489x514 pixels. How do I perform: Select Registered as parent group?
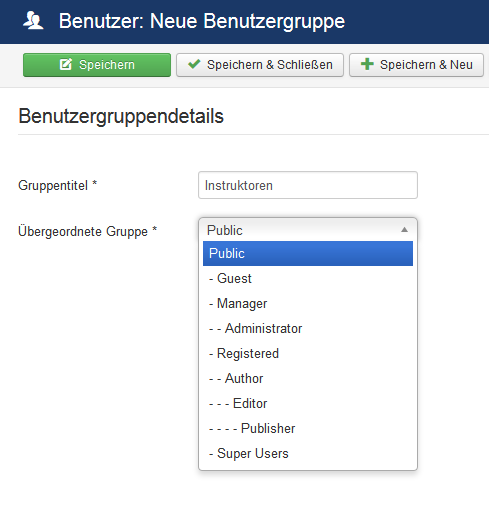tap(308, 353)
